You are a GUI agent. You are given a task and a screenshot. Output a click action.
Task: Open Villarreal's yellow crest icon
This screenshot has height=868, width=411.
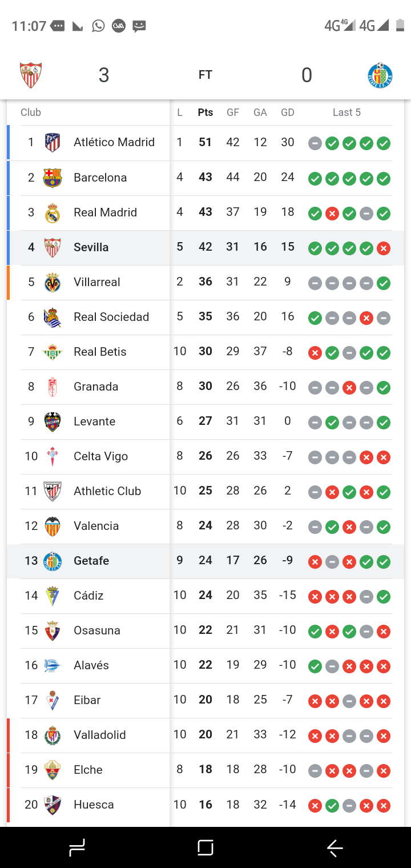53,282
